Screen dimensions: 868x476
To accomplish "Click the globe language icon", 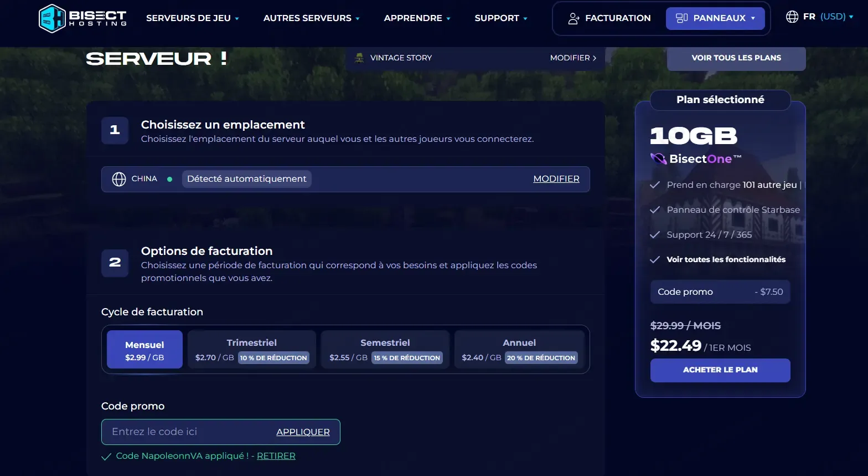I will [792, 17].
